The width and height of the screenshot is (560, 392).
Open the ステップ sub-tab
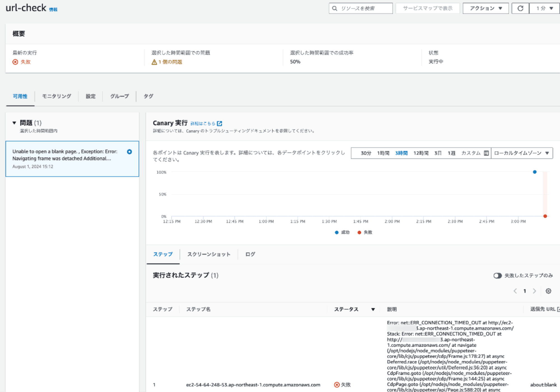(163, 254)
